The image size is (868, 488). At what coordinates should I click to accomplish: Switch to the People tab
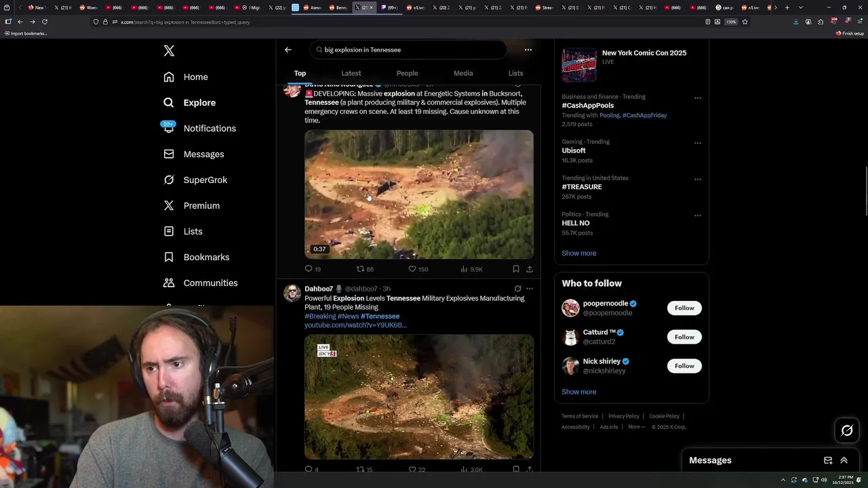coord(407,73)
